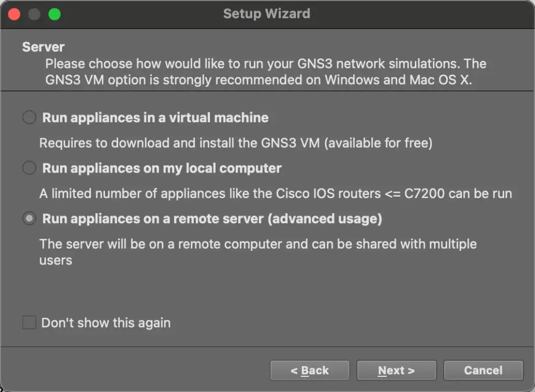
Task: Click the yellow minimize button
Action: (33, 14)
